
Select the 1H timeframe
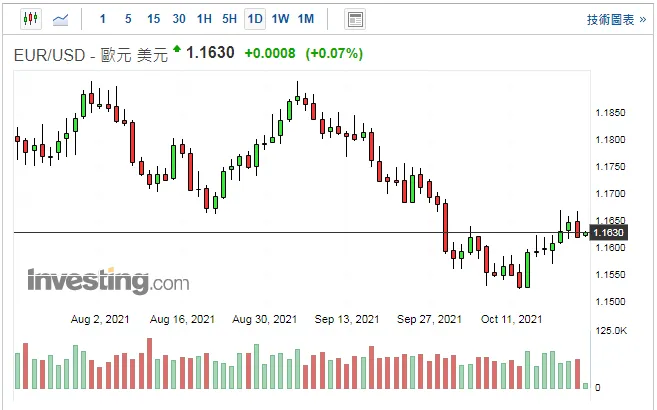(x=204, y=19)
